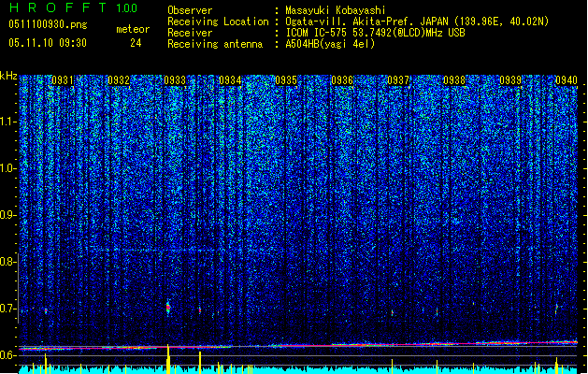Click the meteor count value 24
This screenshot has width=588, height=374.
pos(136,43)
